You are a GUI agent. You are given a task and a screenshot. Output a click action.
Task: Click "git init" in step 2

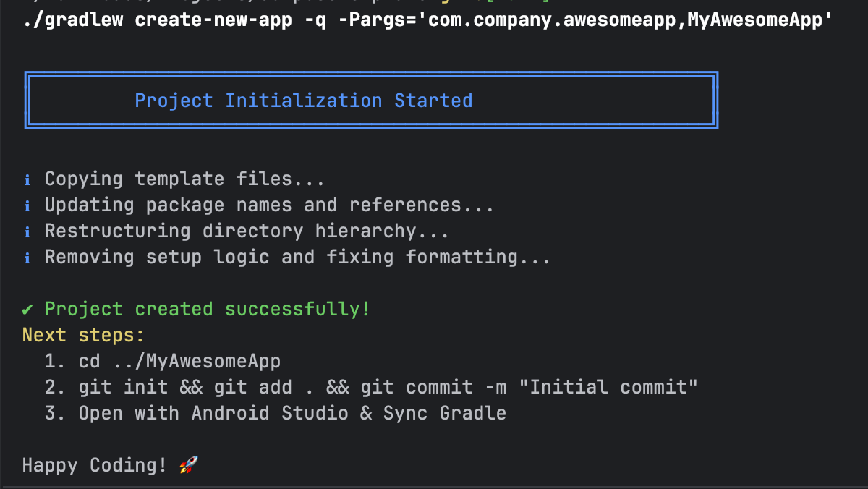(x=123, y=388)
